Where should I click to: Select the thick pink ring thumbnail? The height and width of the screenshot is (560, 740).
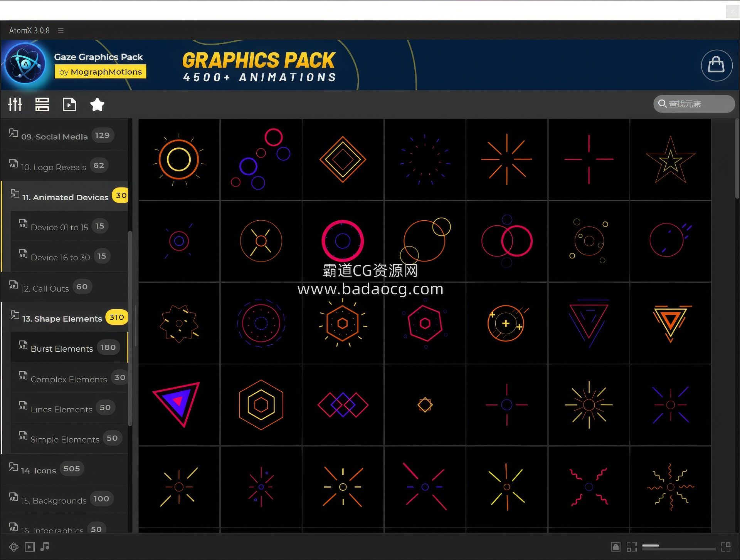[x=343, y=241]
